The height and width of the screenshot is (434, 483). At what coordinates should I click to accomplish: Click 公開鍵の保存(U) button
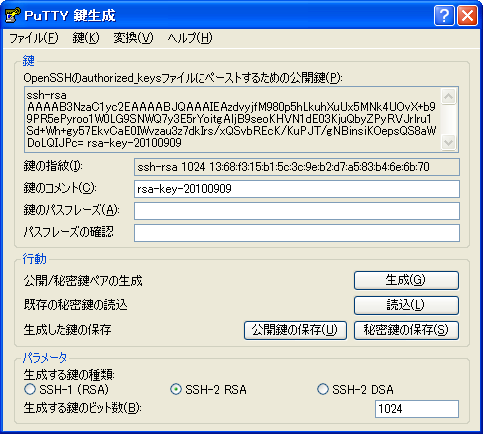pos(295,330)
